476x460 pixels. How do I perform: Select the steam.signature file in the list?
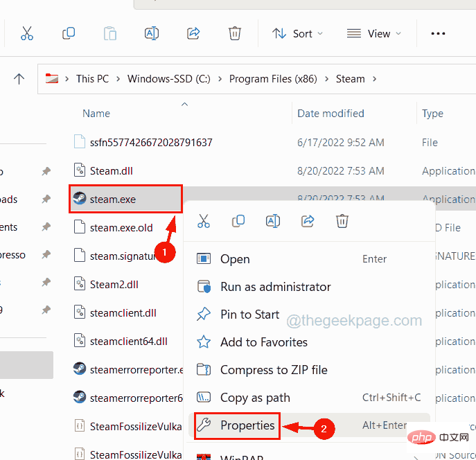(122, 256)
